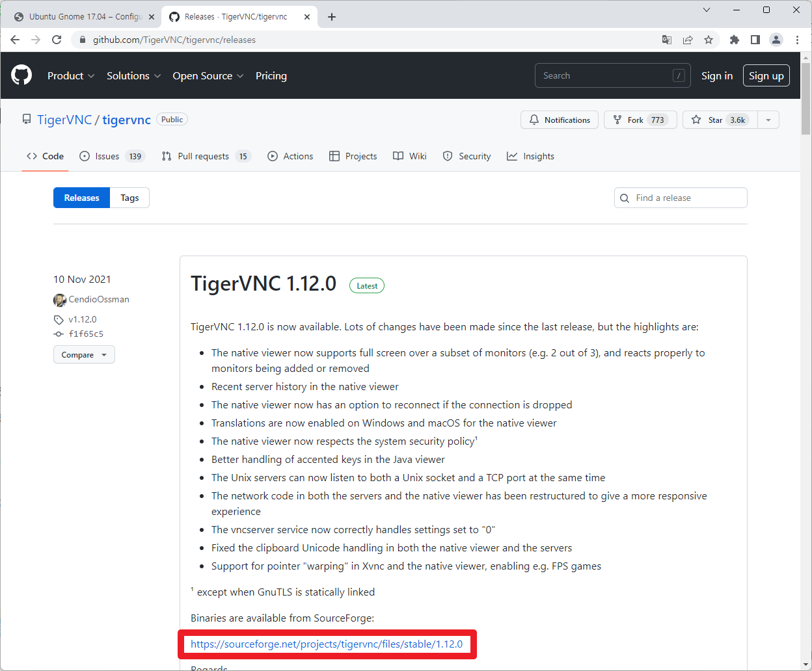Screen dimensions: 812x671
Task: Open the Projects tab
Action: tap(353, 156)
